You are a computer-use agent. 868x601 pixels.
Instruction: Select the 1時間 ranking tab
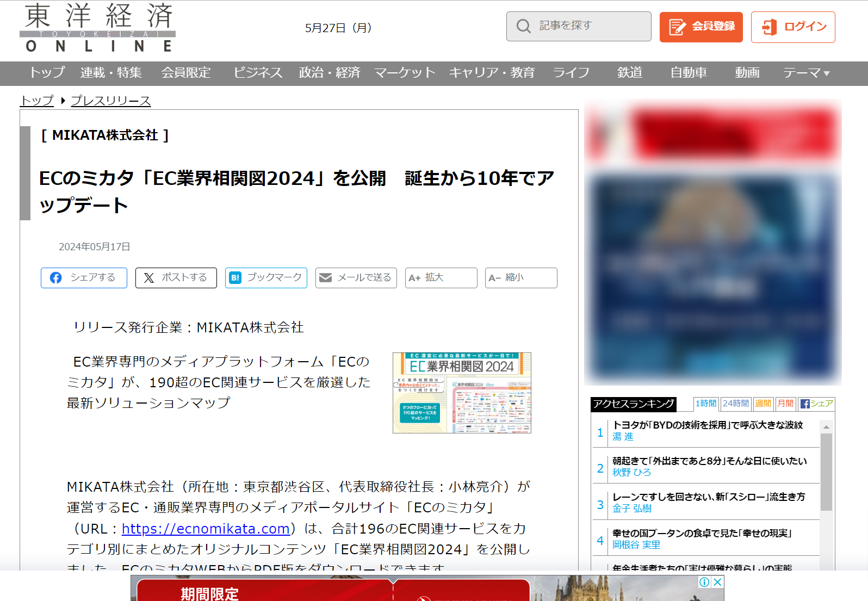(x=706, y=404)
